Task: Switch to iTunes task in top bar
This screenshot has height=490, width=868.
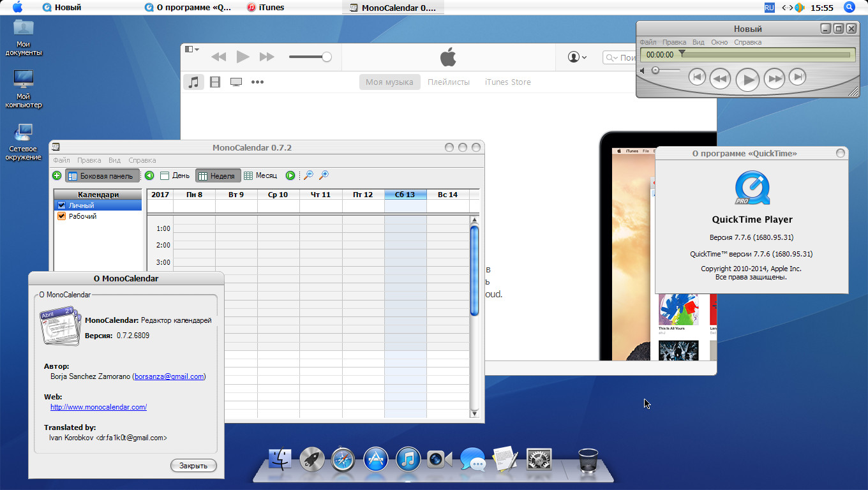Action: (x=265, y=8)
